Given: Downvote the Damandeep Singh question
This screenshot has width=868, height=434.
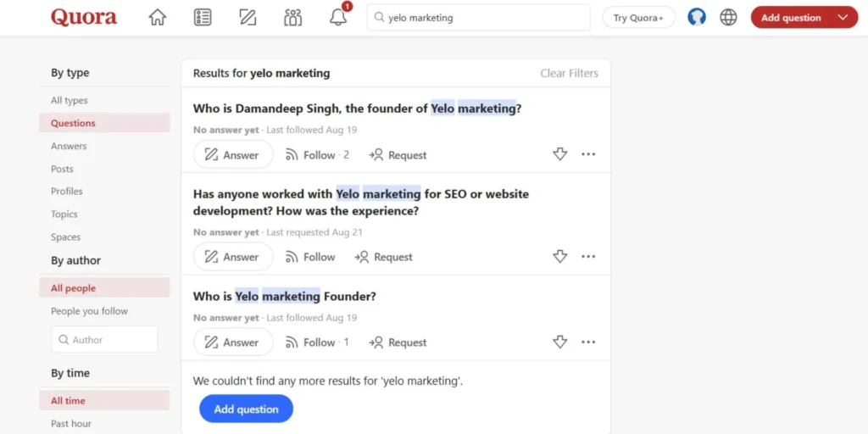Looking at the screenshot, I should coord(559,154).
